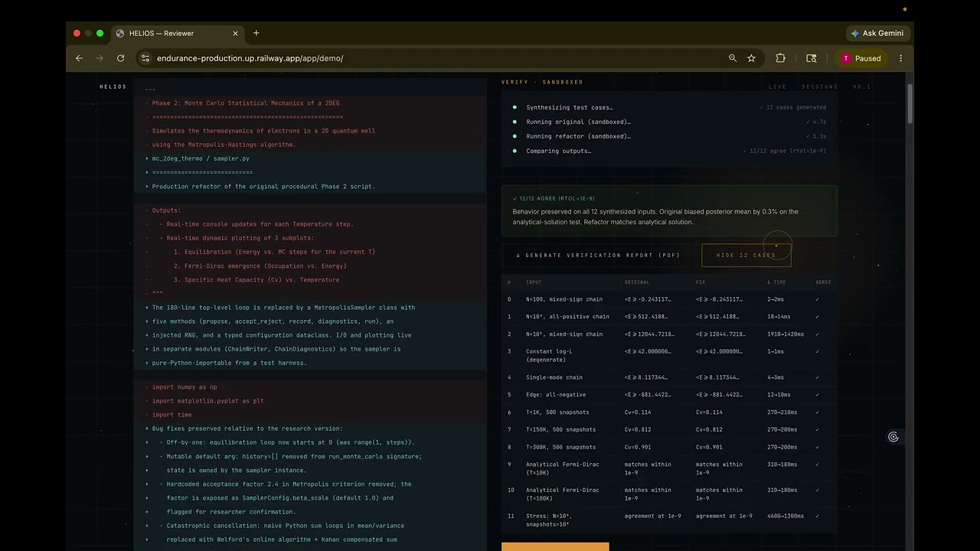
Task: Click the HELIOS logo link
Action: point(113,86)
